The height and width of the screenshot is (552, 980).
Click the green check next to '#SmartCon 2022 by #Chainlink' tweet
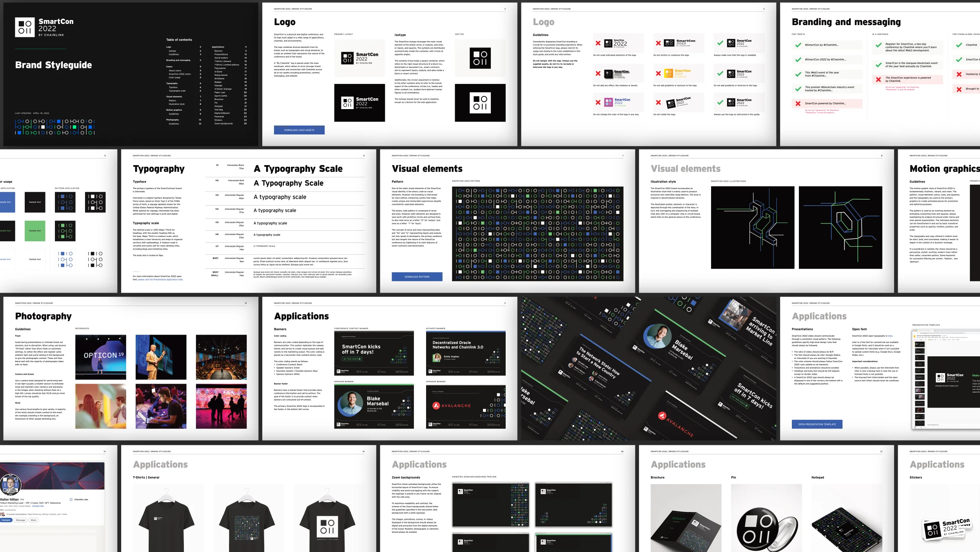(797, 60)
